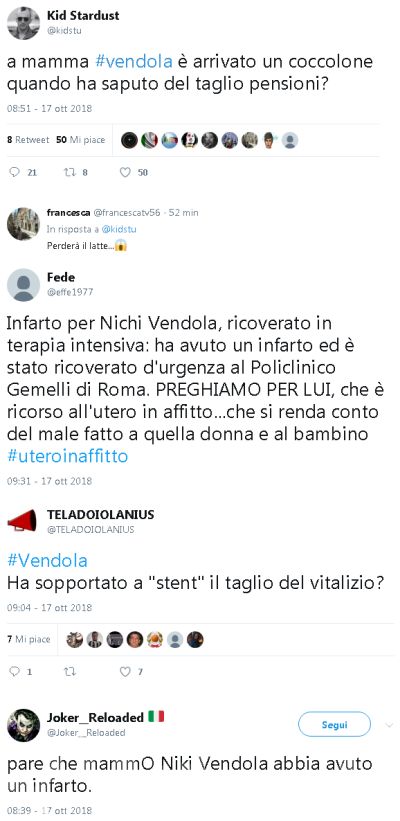Click retweet icon with count 8

coord(69,172)
